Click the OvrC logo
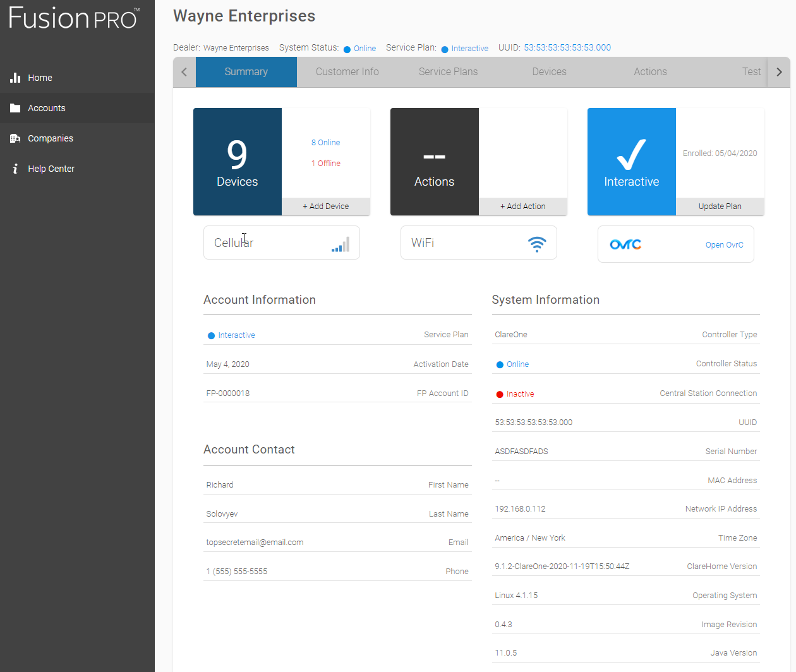The width and height of the screenshot is (796, 672). [625, 244]
